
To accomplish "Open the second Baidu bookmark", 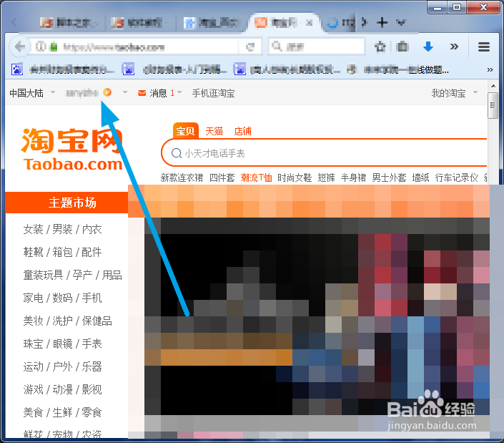I will (174, 69).
